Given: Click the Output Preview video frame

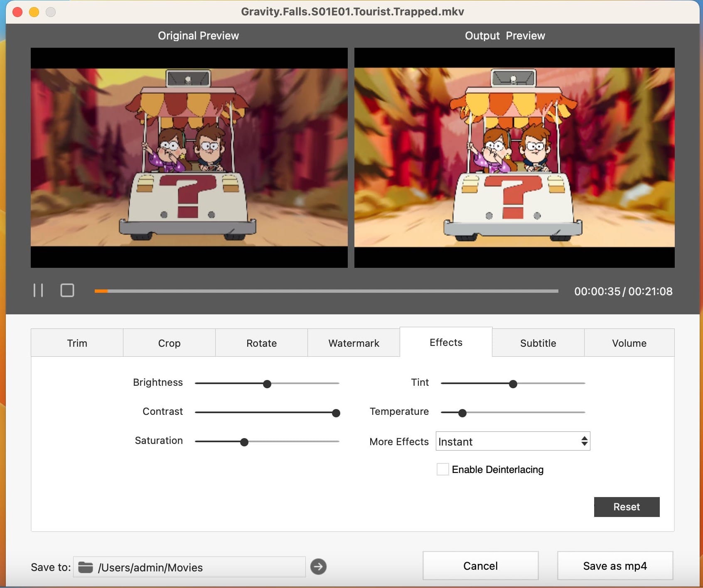Looking at the screenshot, I should (514, 157).
